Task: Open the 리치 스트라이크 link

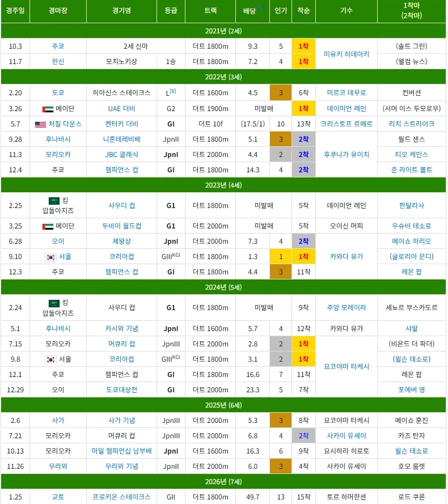Action: pyautogui.click(x=411, y=124)
